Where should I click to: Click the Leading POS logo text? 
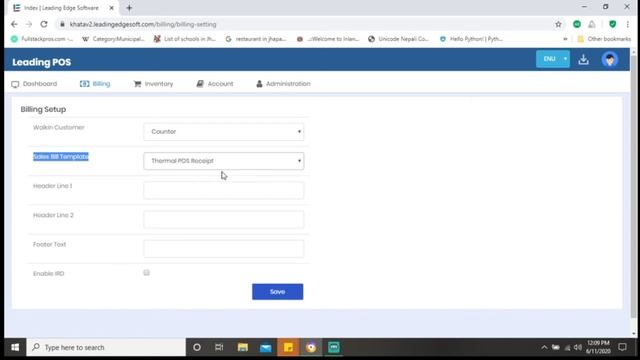click(x=42, y=62)
